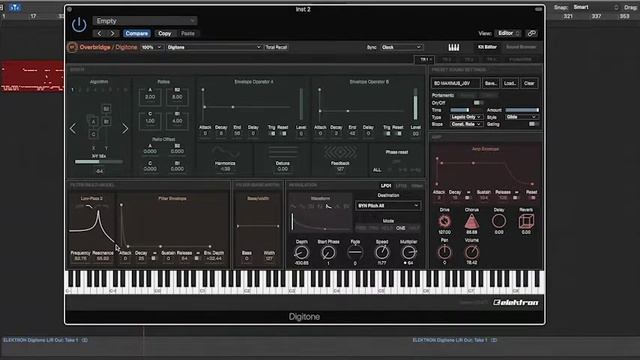The height and width of the screenshot is (360, 640).
Task: Open the piano keyboard icon
Action: 454,47
